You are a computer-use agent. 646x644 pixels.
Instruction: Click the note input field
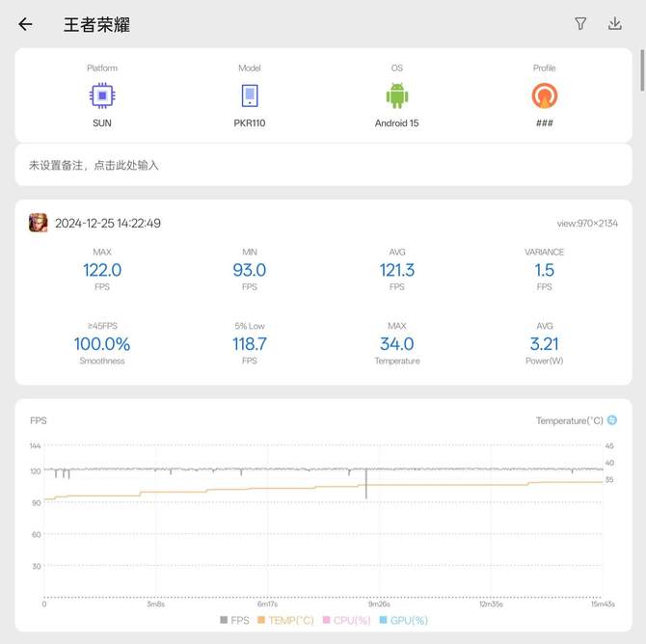[323, 165]
